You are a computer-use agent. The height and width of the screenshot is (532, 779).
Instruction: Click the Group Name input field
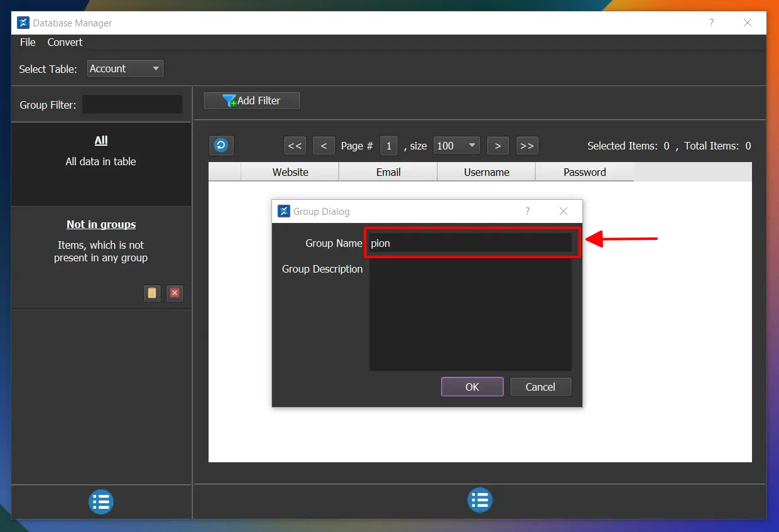(x=471, y=243)
